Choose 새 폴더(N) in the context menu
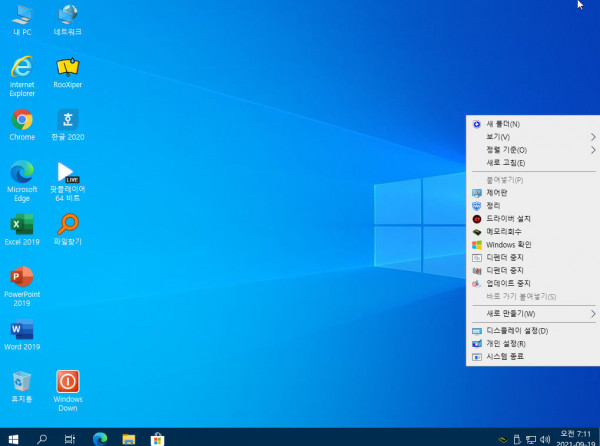The height and width of the screenshot is (446, 600). (533, 124)
